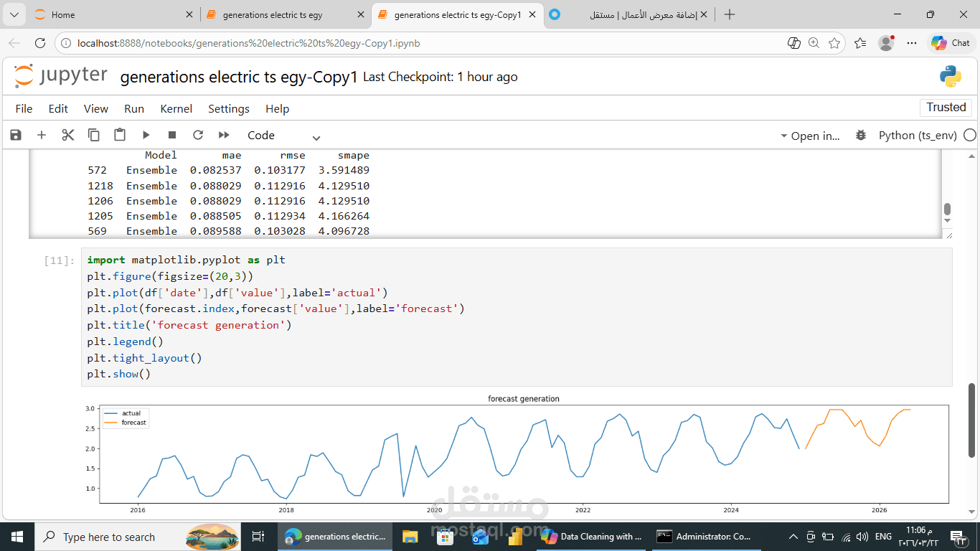Copy the selected cell in the toolbar

[94, 135]
